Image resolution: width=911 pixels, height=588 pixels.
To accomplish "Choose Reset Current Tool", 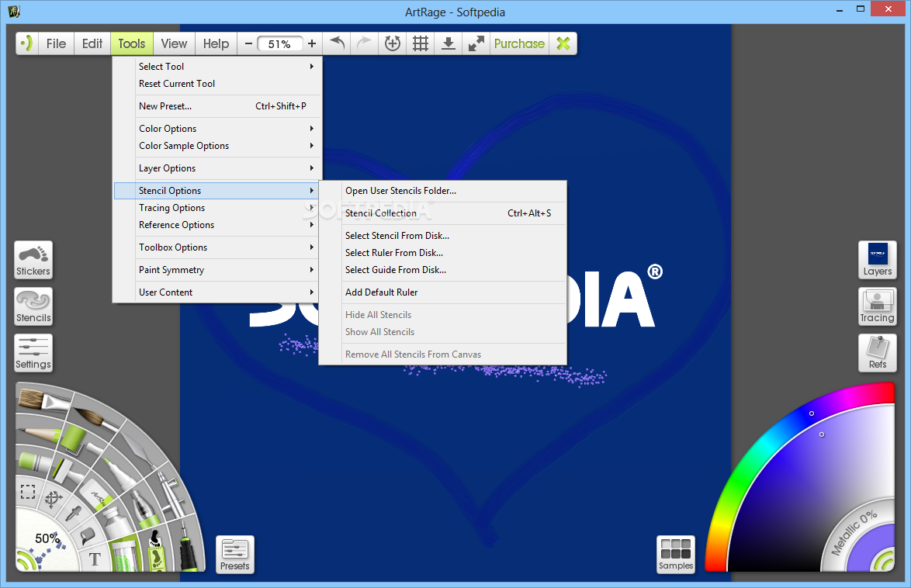I will tap(217, 84).
